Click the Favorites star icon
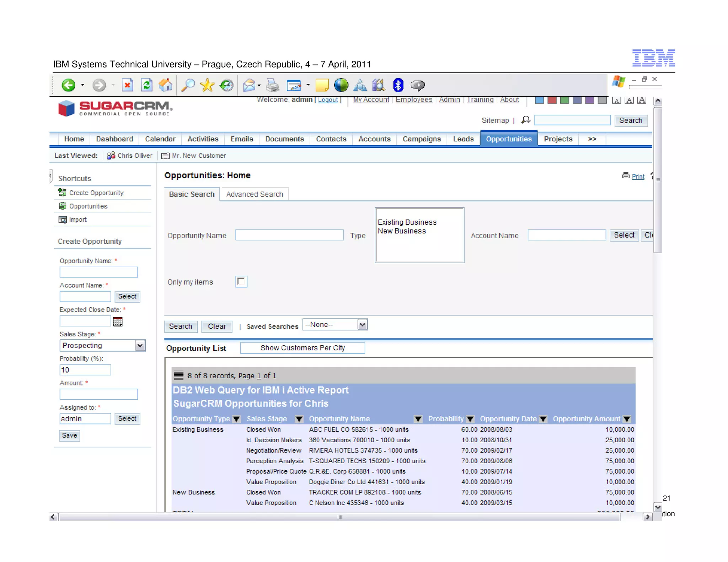 207,85
